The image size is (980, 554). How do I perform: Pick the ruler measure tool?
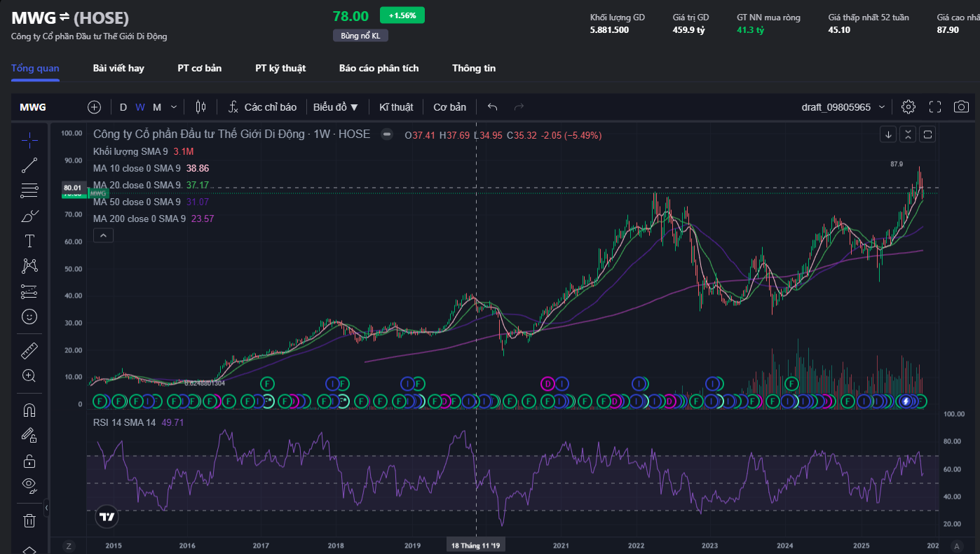tap(29, 350)
